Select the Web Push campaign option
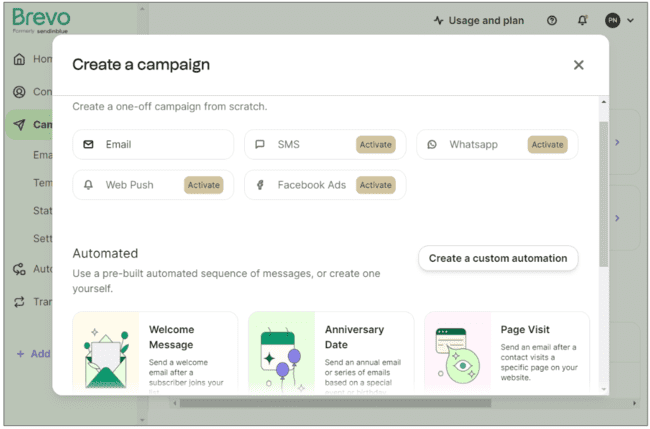This screenshot has width=650, height=429. [x=153, y=185]
